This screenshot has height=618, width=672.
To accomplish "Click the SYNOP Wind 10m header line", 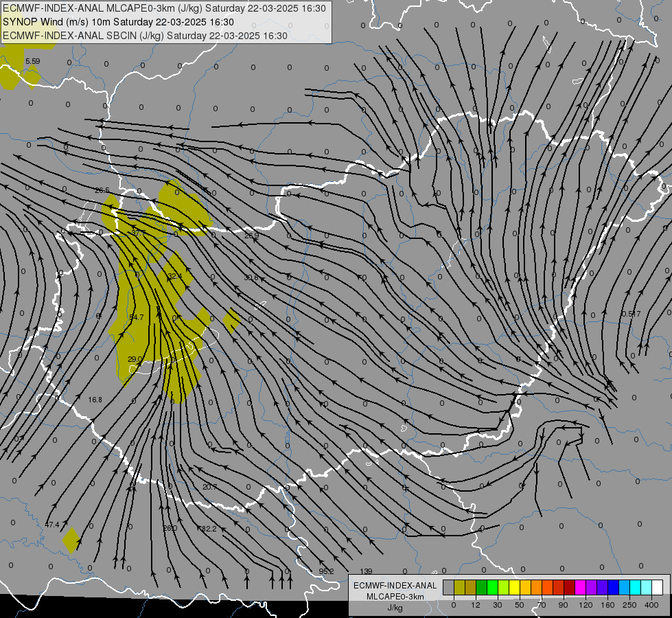I will point(118,22).
